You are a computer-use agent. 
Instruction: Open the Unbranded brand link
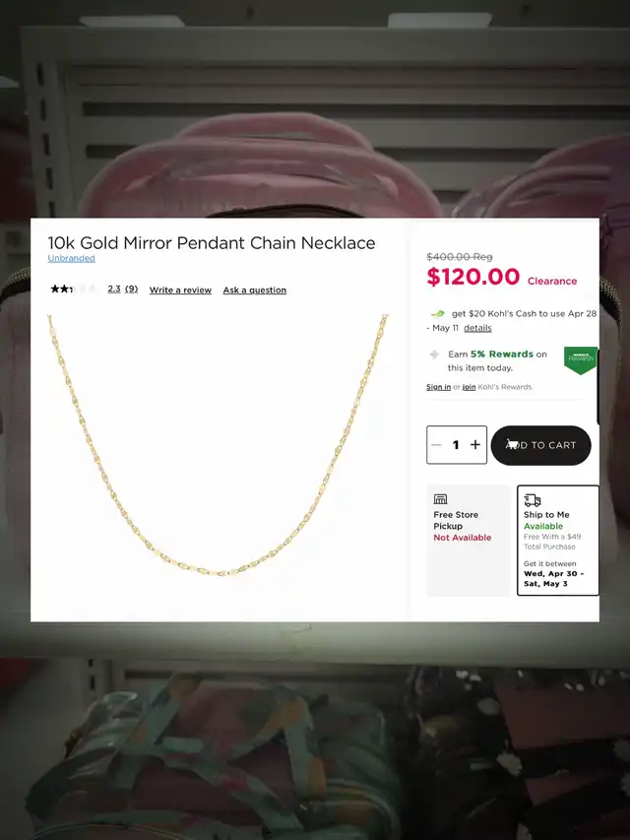tap(71, 258)
